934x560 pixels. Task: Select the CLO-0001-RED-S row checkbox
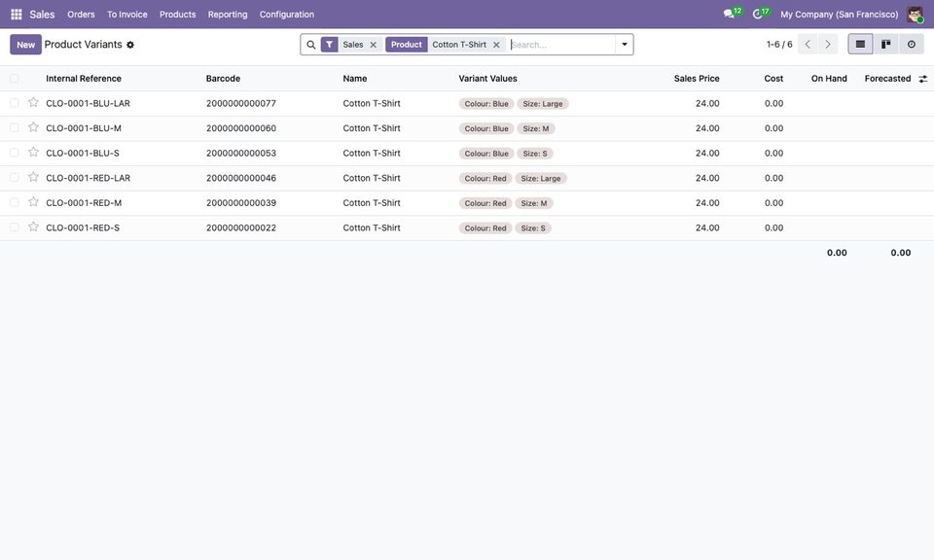coord(15,227)
